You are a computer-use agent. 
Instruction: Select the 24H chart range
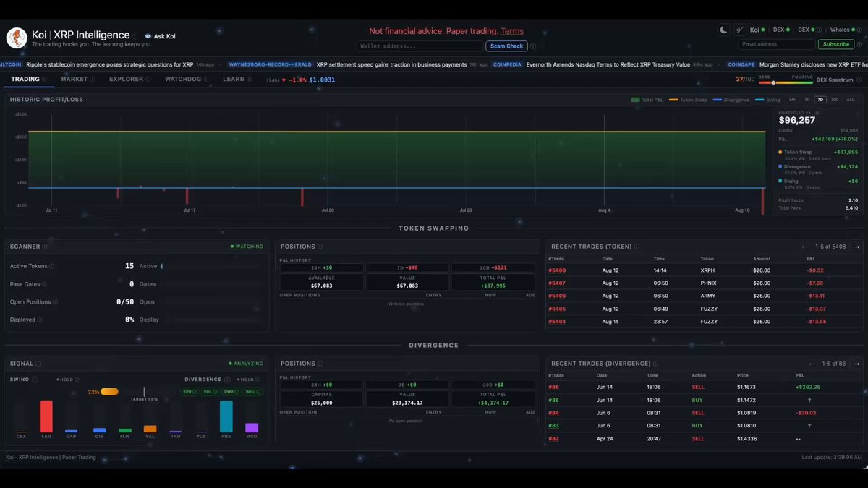[793, 100]
